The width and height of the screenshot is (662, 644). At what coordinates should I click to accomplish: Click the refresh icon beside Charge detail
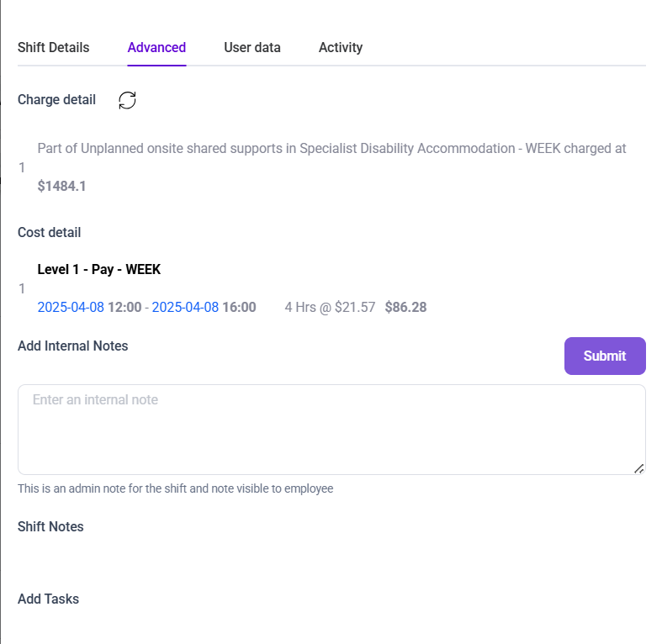coord(127,100)
